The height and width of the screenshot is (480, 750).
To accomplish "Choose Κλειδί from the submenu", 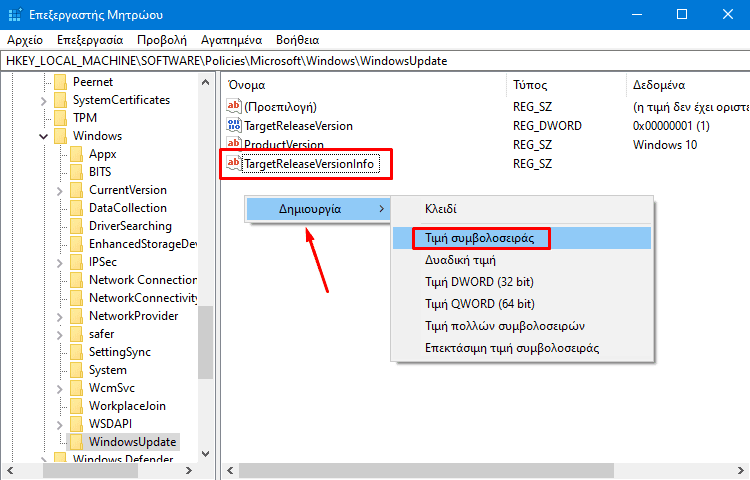I will pos(522,209).
